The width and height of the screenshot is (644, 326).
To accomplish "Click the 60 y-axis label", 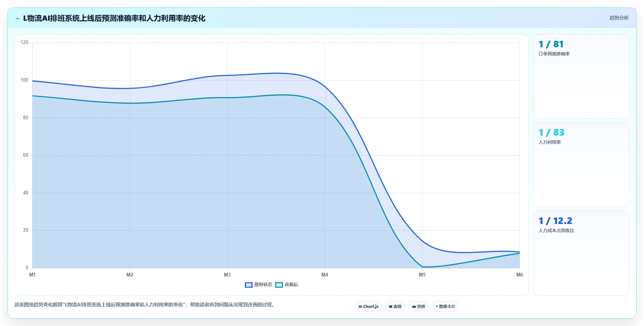I will click(x=26, y=155).
